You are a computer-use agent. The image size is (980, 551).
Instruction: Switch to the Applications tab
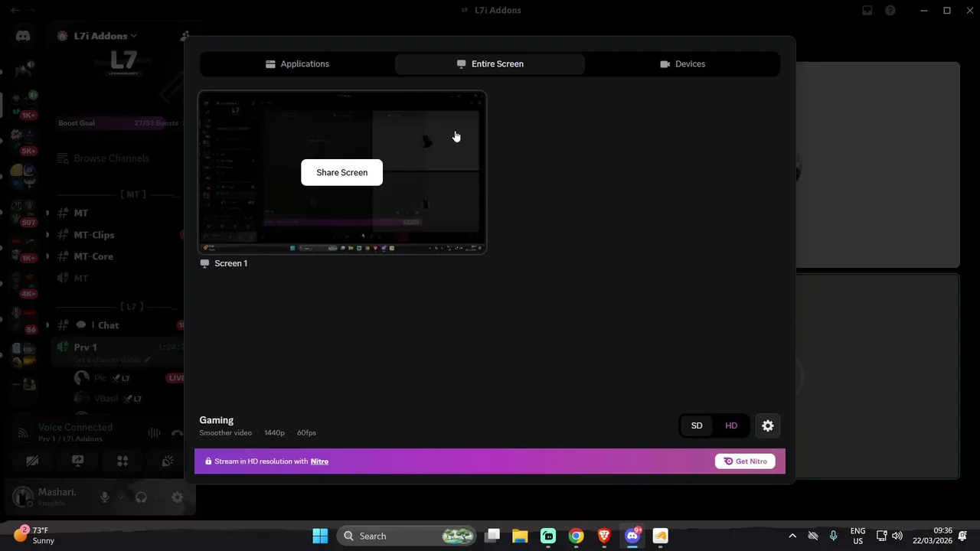click(x=297, y=64)
